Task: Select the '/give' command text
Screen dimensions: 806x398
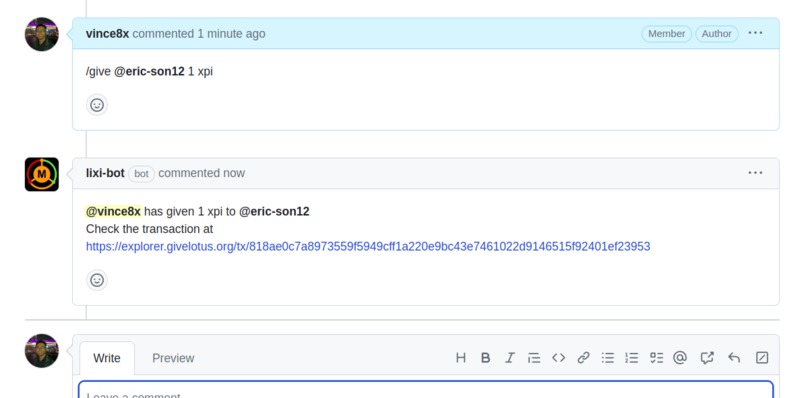Action: [x=98, y=71]
